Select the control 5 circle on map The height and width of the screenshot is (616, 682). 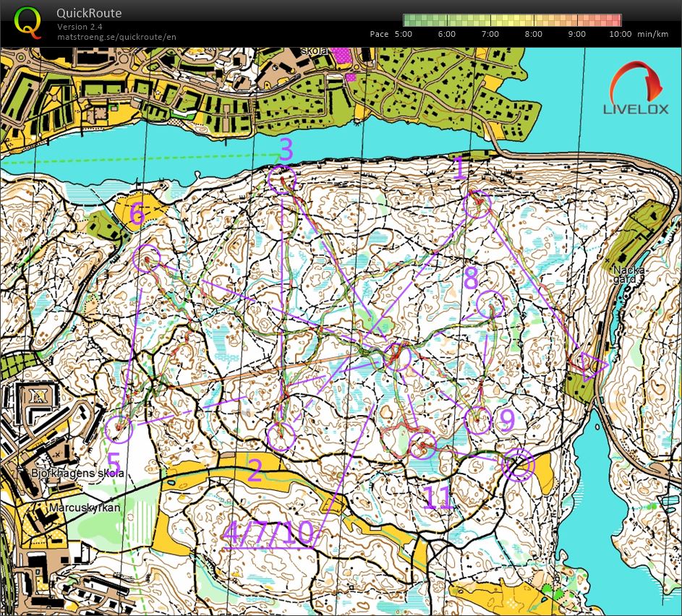point(119,429)
